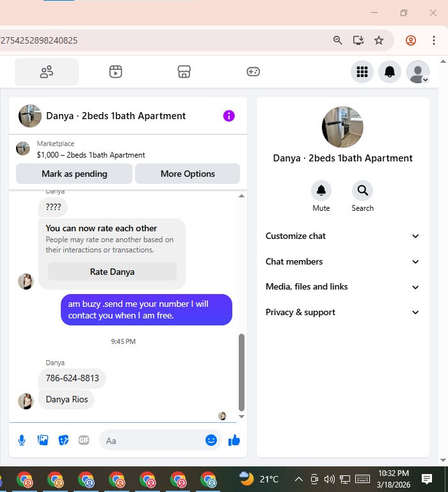Click the Marketplace listing thumbnail image
Screen dimensions: 448x492
(23, 149)
